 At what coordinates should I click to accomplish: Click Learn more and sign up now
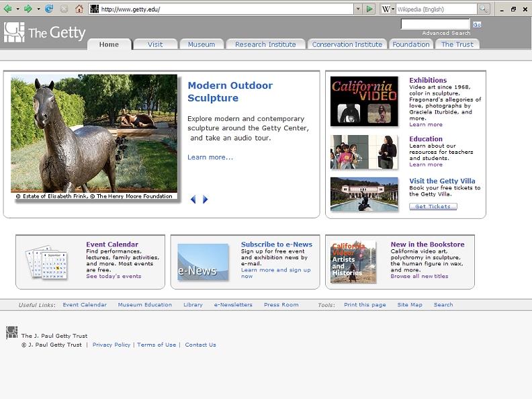click(x=276, y=273)
